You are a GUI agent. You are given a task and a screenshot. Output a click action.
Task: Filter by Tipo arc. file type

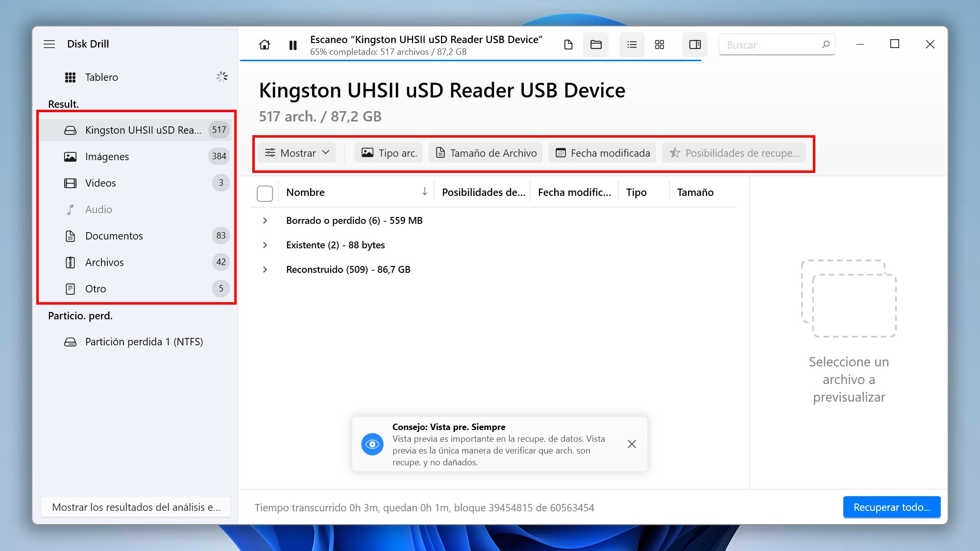coord(390,153)
